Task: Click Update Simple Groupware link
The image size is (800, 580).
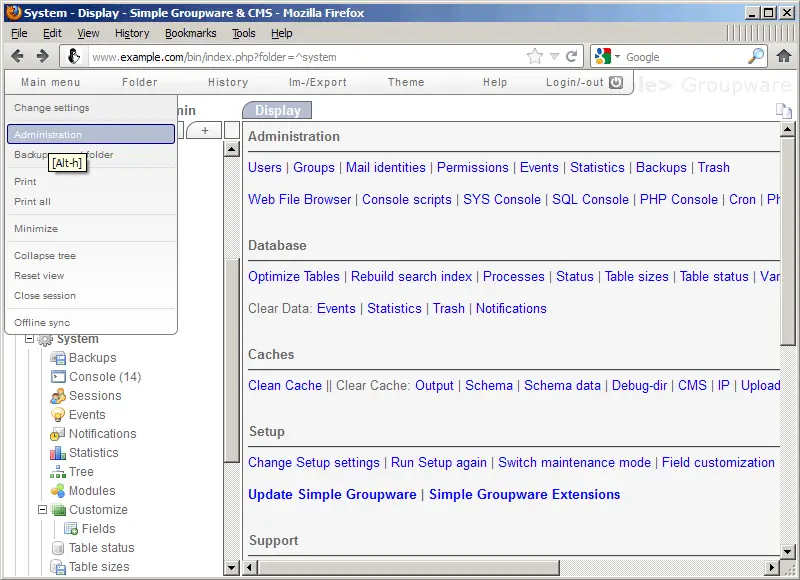Action: click(332, 495)
